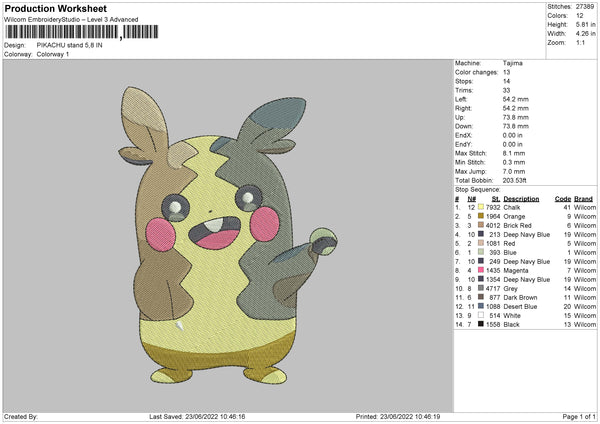This screenshot has height=424, width=600.
Task: Select the Desert Blue color swatch
Action: point(481,306)
